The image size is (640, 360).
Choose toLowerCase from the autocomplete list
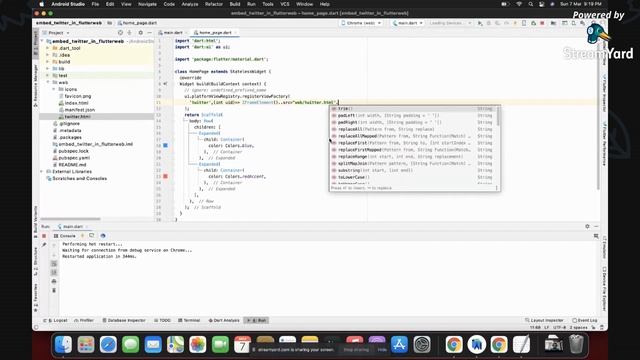click(414, 177)
